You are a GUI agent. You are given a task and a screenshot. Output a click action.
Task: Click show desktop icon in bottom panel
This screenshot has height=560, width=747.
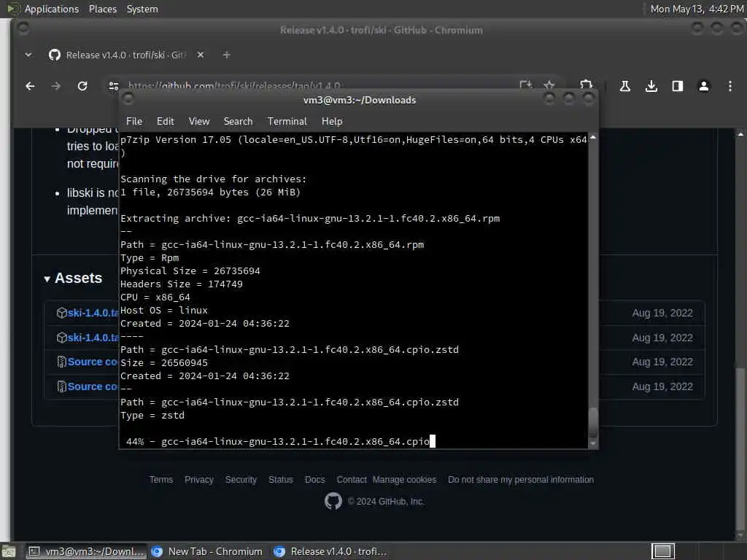click(9, 552)
